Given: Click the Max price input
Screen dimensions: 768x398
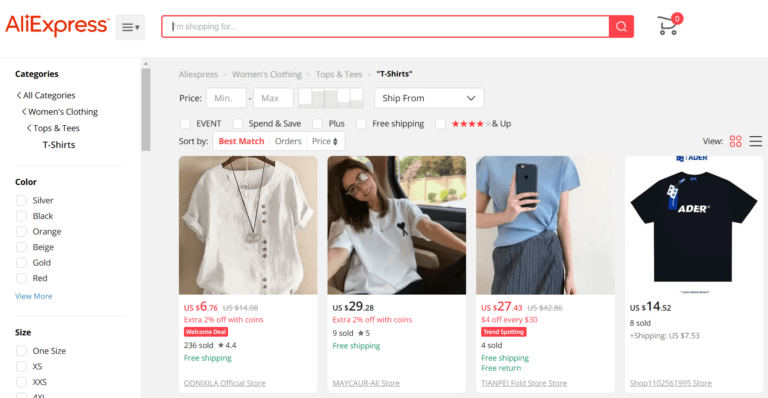Looking at the screenshot, I should tap(273, 98).
